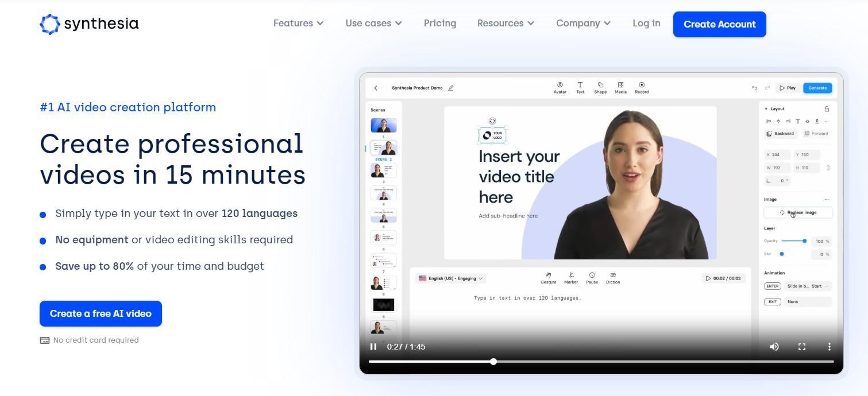
Task: Click the Forward layer order button
Action: pyautogui.click(x=816, y=133)
